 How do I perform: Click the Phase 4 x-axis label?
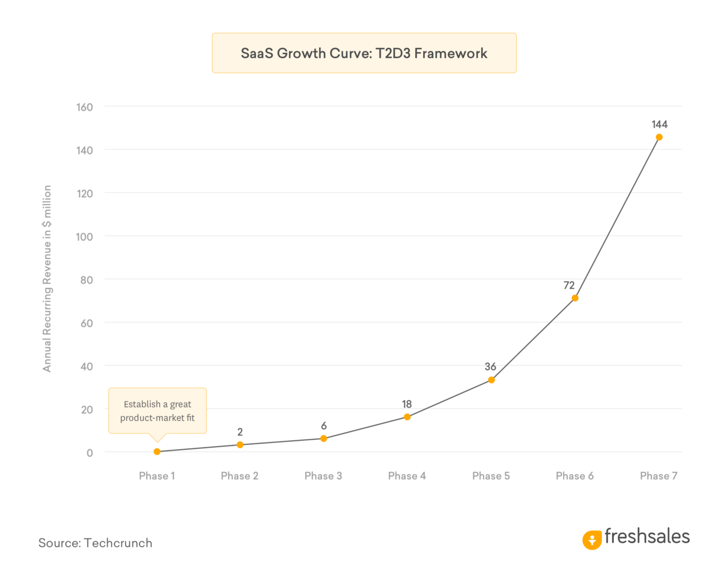coord(407,476)
